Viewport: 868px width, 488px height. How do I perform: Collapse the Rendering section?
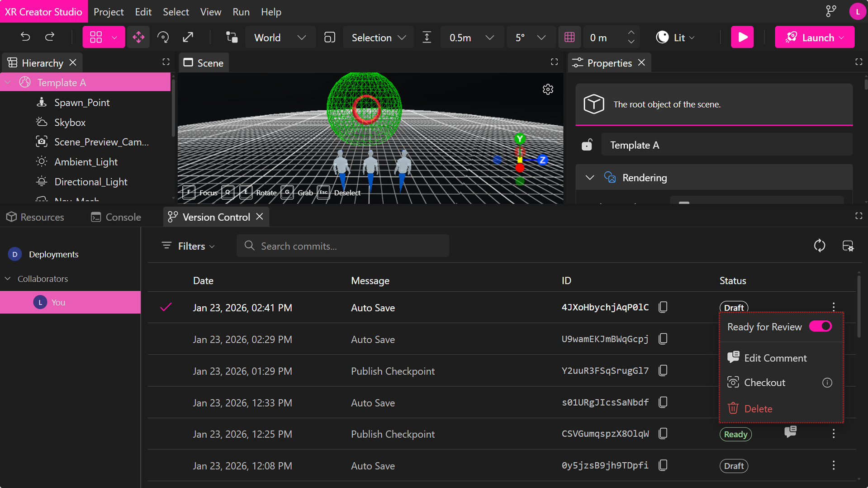point(590,178)
